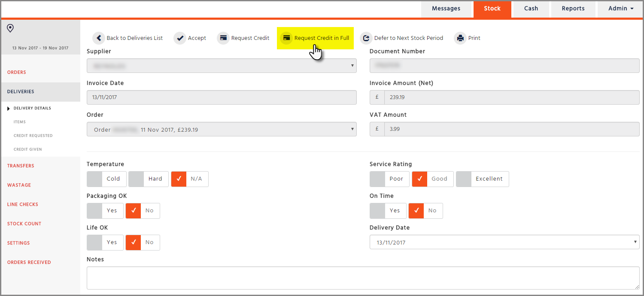Set Life OK to No
644x296 pixels.
(x=143, y=242)
